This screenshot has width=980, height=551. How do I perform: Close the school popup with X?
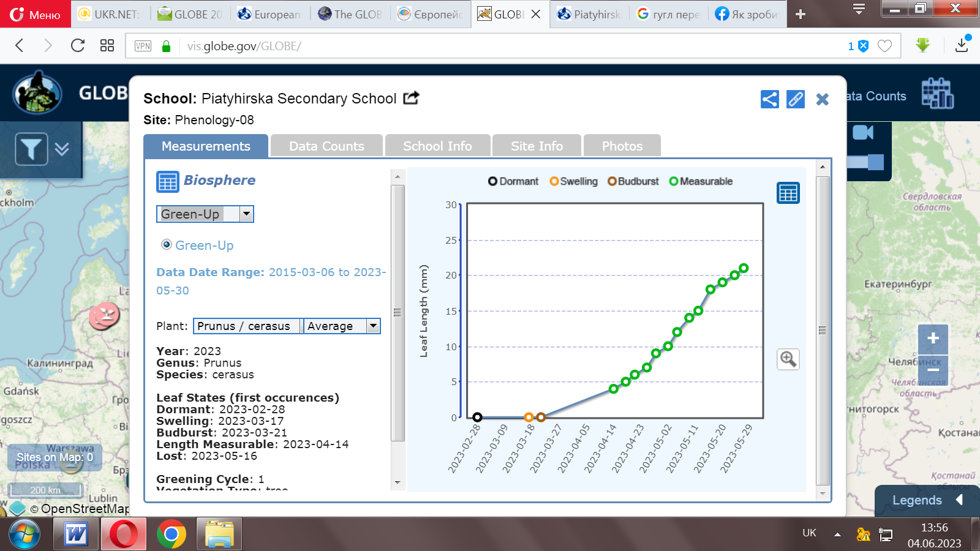tap(822, 99)
